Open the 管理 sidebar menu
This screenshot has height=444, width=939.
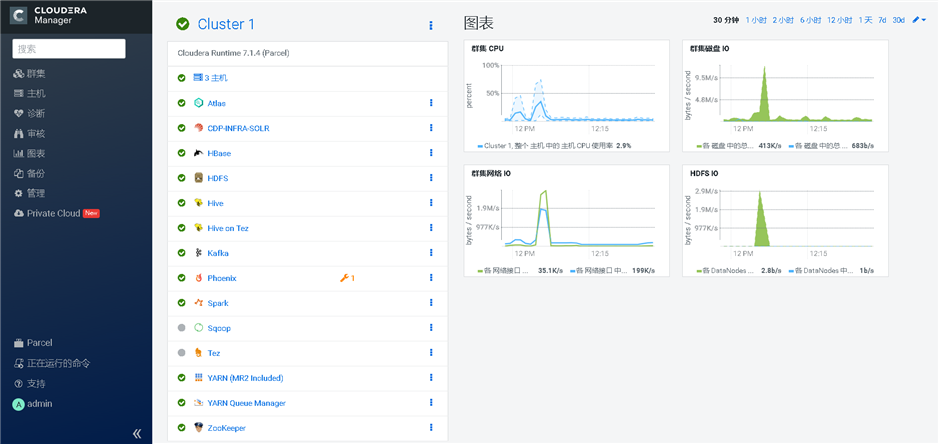[29, 194]
